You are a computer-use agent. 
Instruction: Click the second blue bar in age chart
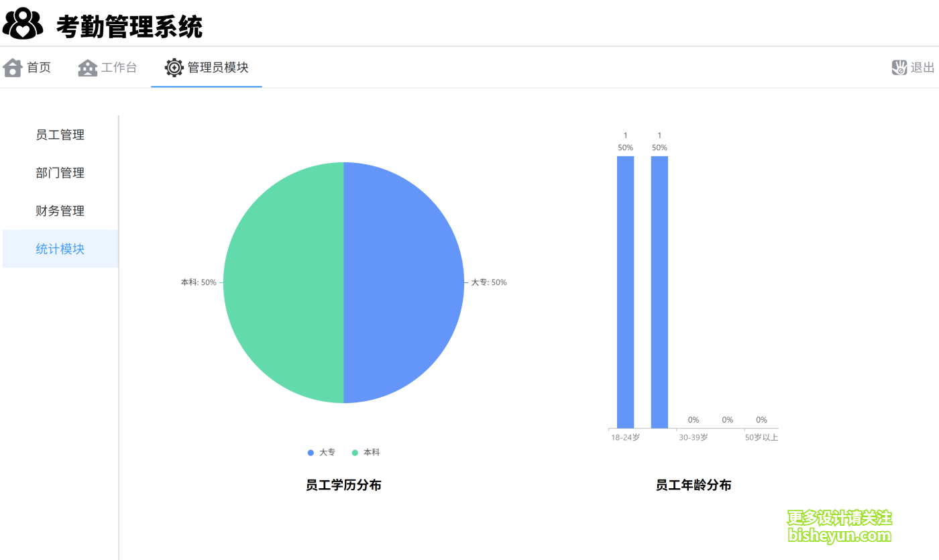[x=659, y=292]
